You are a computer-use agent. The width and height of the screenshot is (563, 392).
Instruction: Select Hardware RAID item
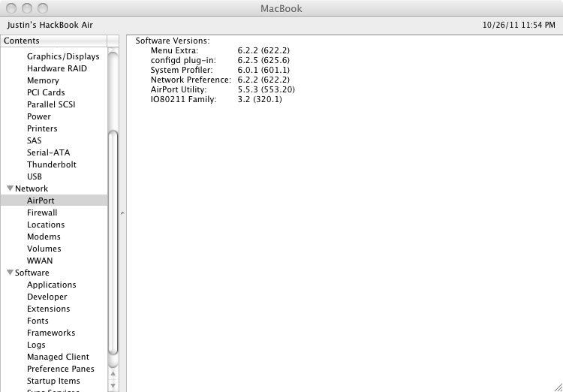(x=57, y=68)
